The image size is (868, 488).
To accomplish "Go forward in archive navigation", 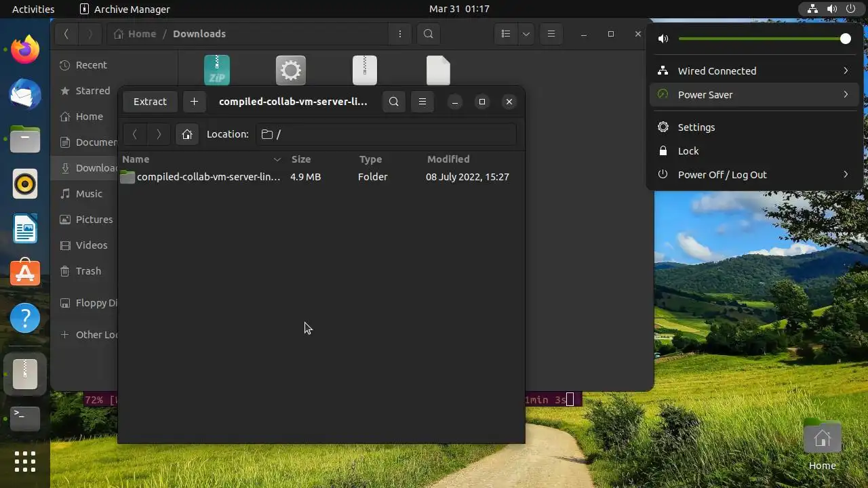I will [159, 134].
